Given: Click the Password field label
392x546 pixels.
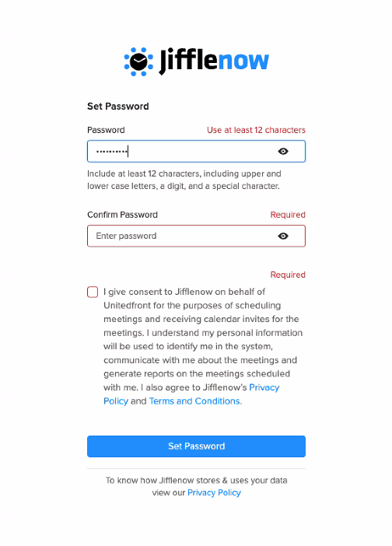Looking at the screenshot, I should (106, 130).
